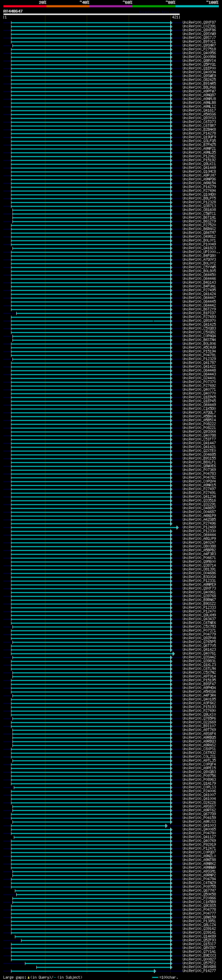Select hit label UniRef100_P04779
This screenshot has width=222, height=980.
pos(199,634)
